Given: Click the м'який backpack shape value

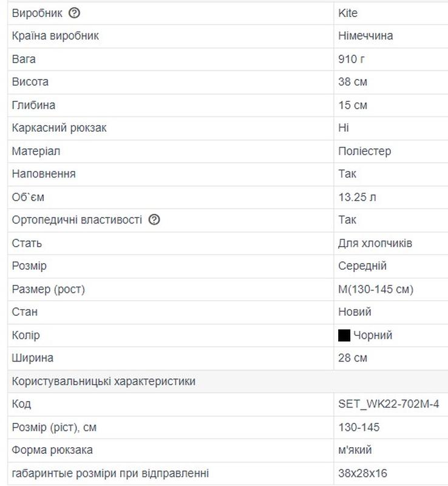Looking at the screenshot, I should (x=355, y=450).
